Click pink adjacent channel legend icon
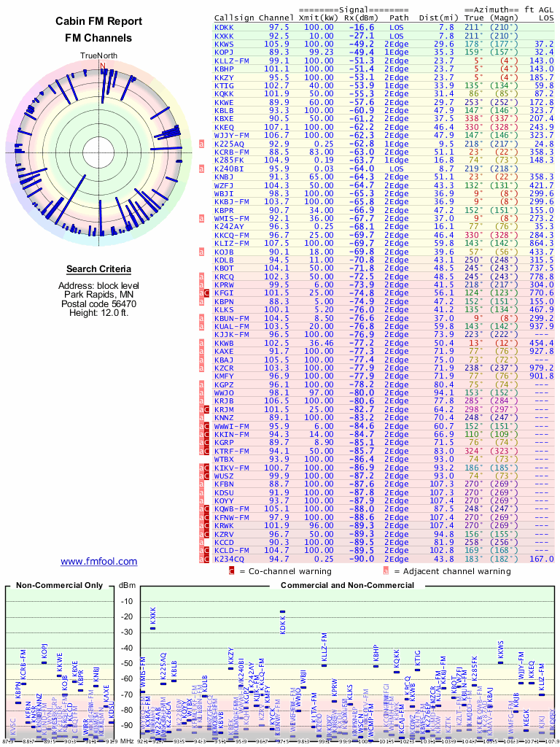Viewport: 560px width, 747px height. click(x=386, y=571)
